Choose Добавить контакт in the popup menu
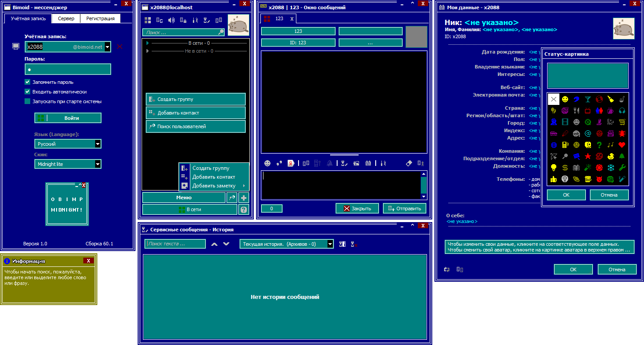Screen dimensions: 644x345 coord(213,177)
